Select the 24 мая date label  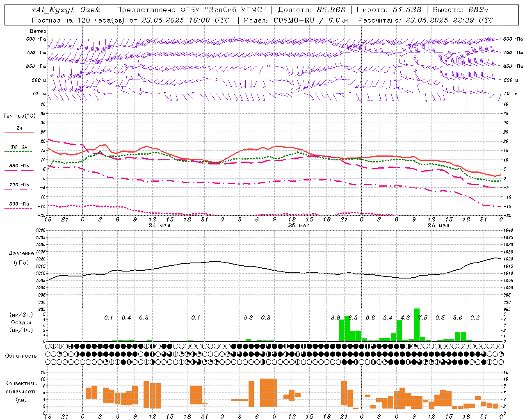pos(159,226)
